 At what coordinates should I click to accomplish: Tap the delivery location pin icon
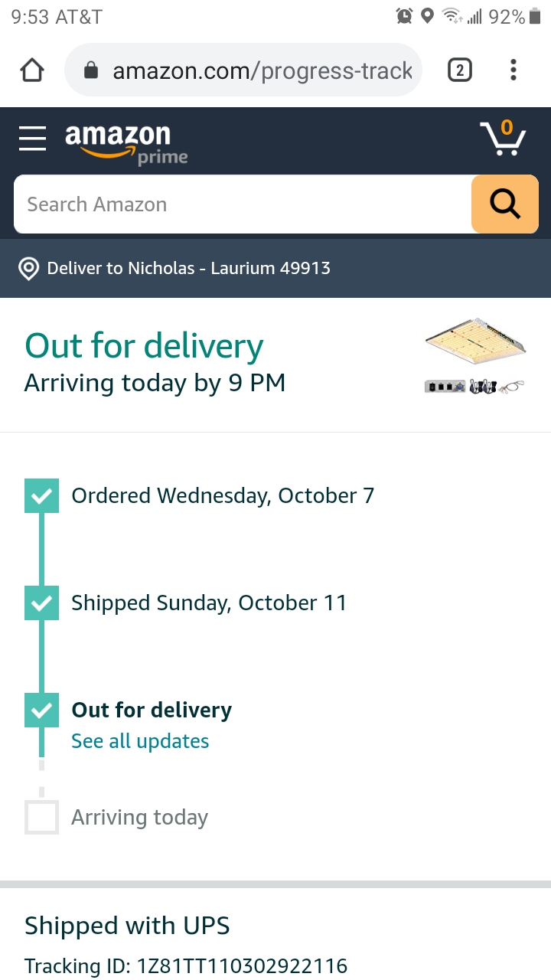point(29,269)
